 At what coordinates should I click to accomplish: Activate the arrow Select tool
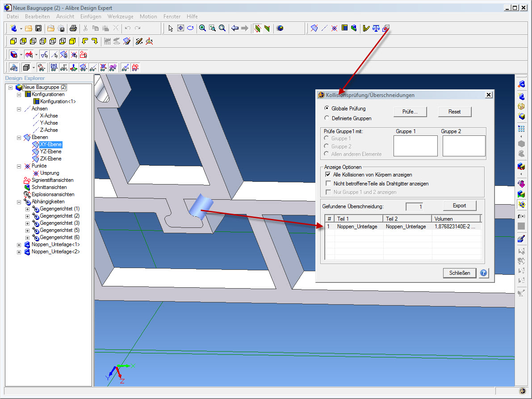(171, 28)
